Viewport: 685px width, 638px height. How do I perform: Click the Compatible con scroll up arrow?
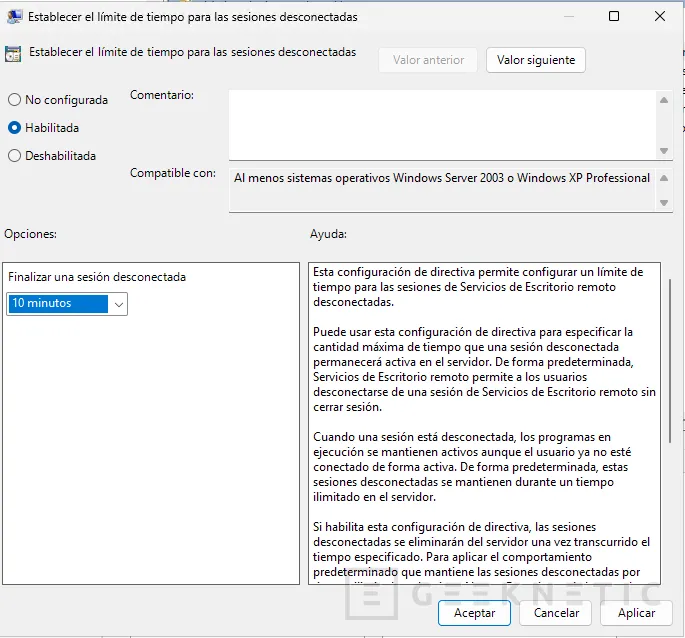click(664, 178)
